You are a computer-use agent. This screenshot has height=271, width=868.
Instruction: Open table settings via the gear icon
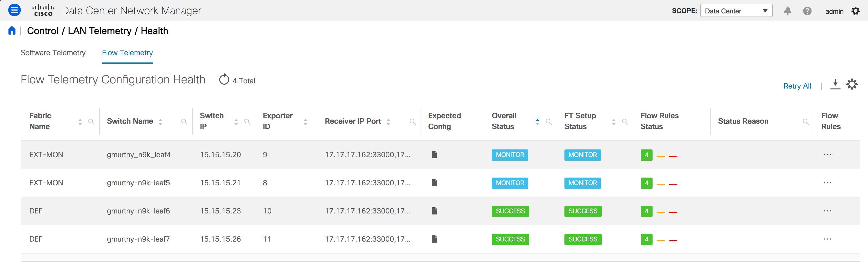point(852,84)
